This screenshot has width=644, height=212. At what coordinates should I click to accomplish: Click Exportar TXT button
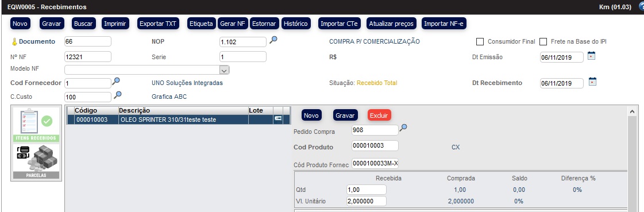[x=158, y=24]
